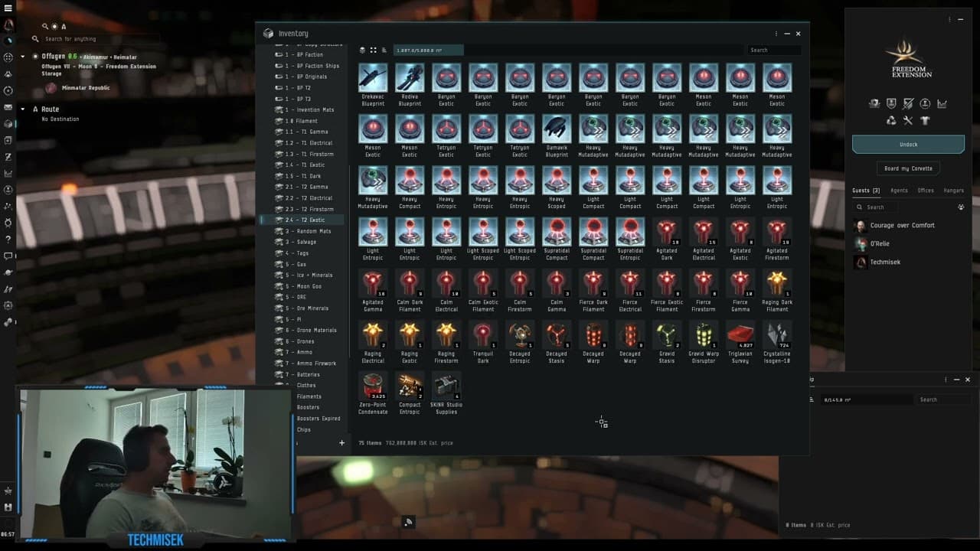Switch to the Hangars tab
980x551 pixels.
tap(954, 191)
